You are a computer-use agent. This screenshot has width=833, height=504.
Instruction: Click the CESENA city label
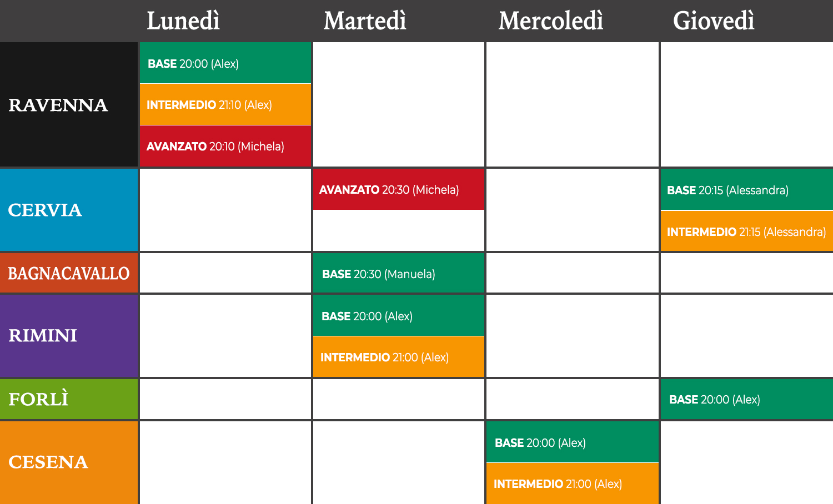click(48, 462)
